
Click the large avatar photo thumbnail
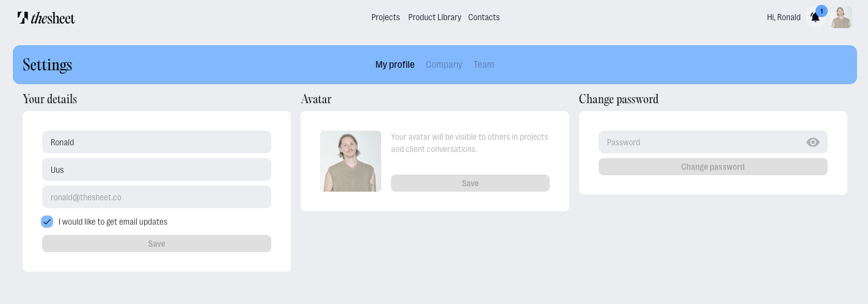351,161
